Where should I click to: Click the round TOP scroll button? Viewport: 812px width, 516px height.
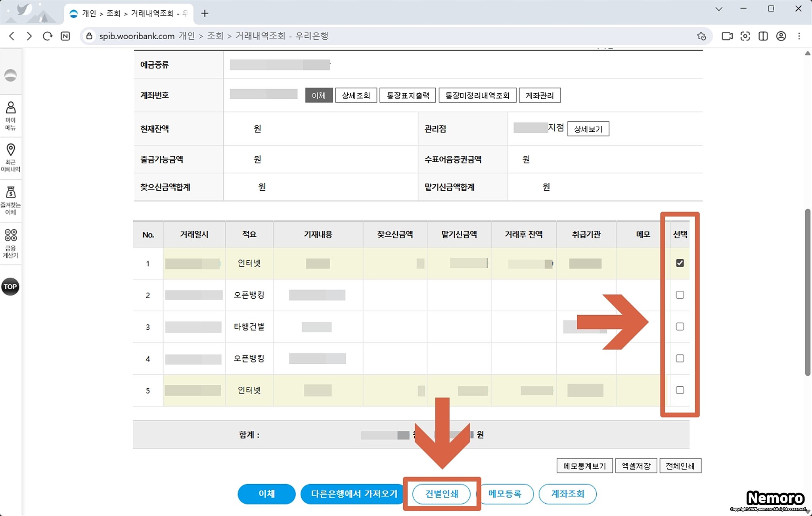(10, 286)
